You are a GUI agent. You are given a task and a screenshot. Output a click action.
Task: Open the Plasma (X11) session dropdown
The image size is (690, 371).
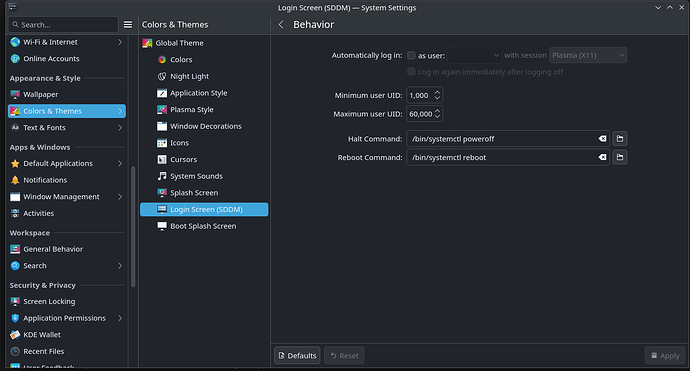588,55
